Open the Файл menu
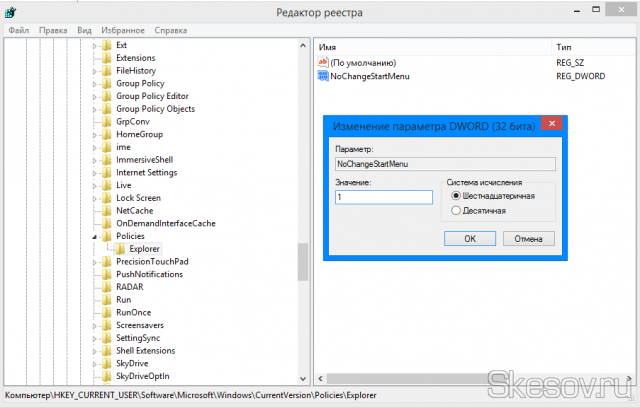This screenshot has height=408, width=640. click(x=18, y=30)
